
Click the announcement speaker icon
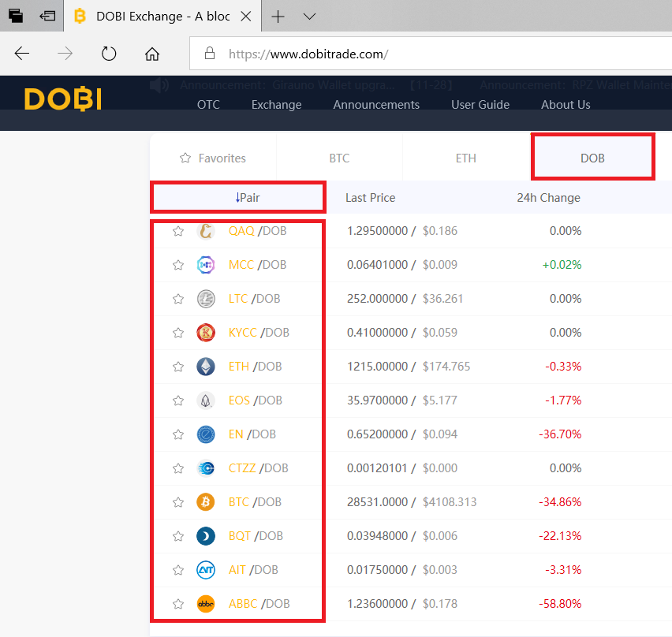point(159,85)
